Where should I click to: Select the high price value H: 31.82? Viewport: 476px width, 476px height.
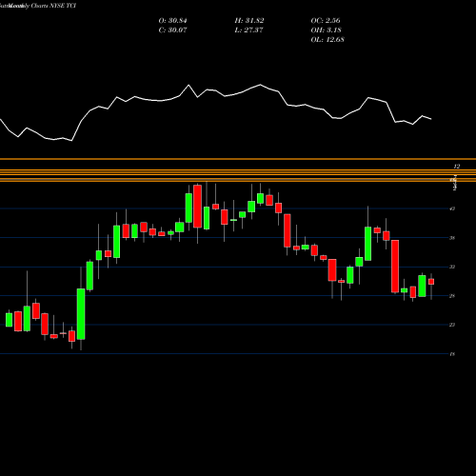coord(249,21)
